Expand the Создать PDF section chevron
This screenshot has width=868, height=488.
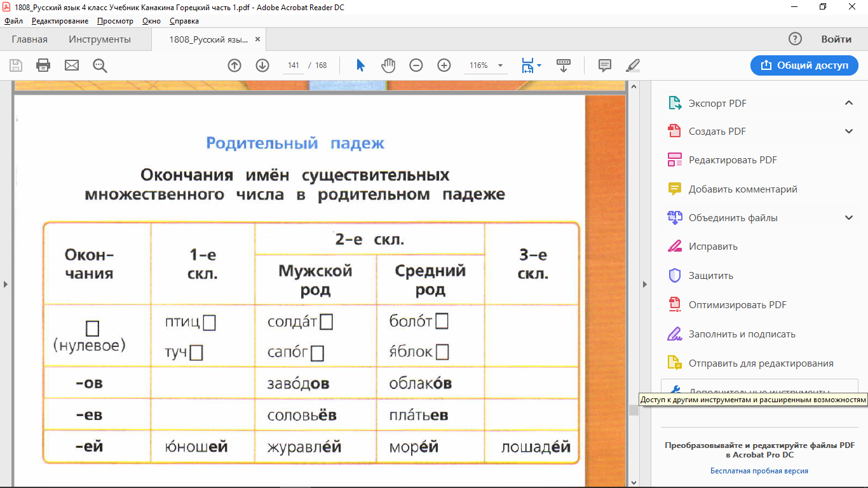tap(849, 132)
